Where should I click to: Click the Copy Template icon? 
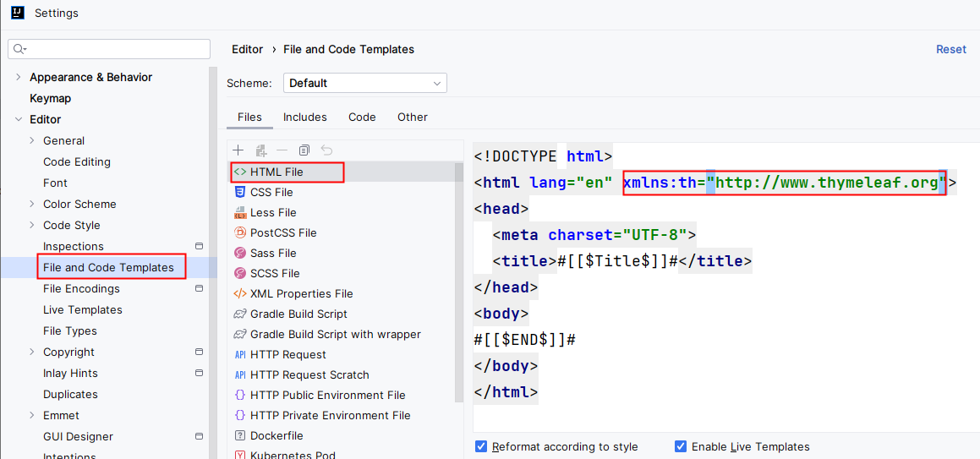304,150
